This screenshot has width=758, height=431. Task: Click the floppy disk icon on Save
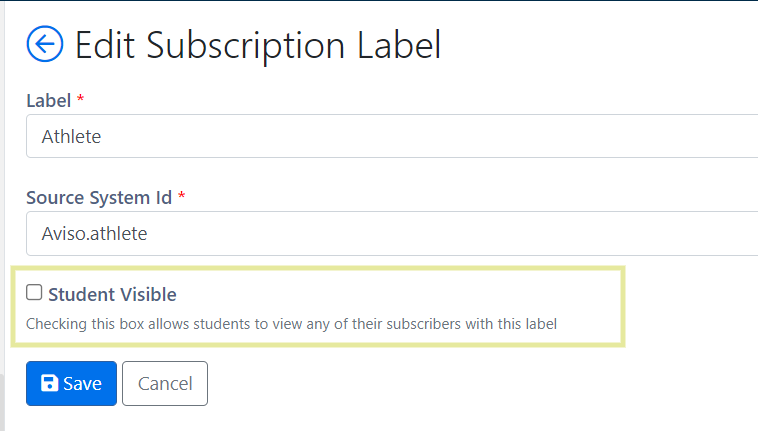pos(49,383)
